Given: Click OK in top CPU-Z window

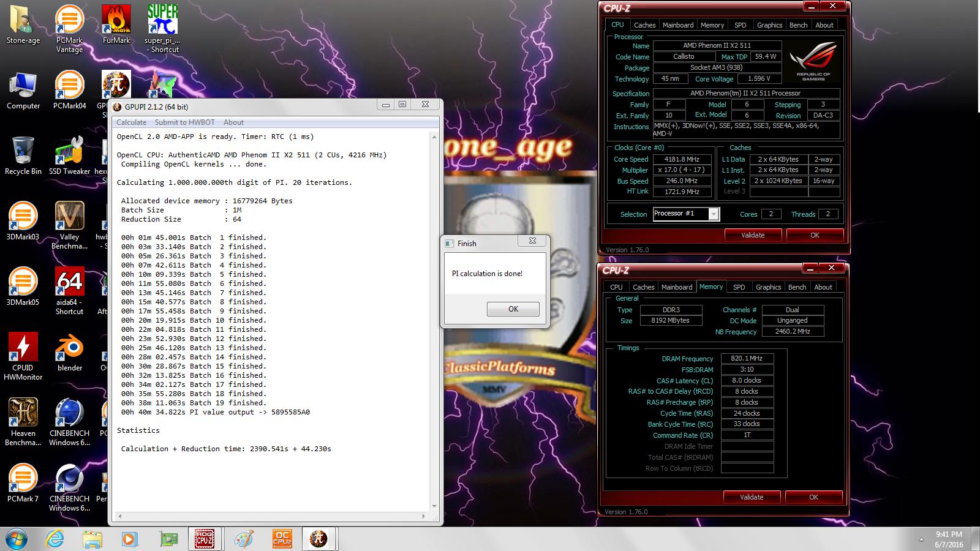Looking at the screenshot, I should [815, 235].
